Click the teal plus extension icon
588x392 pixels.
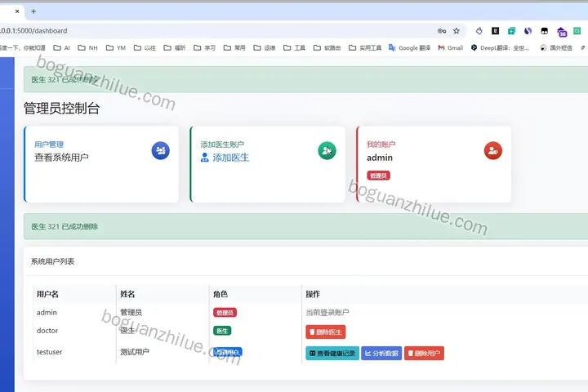pyautogui.click(x=511, y=31)
